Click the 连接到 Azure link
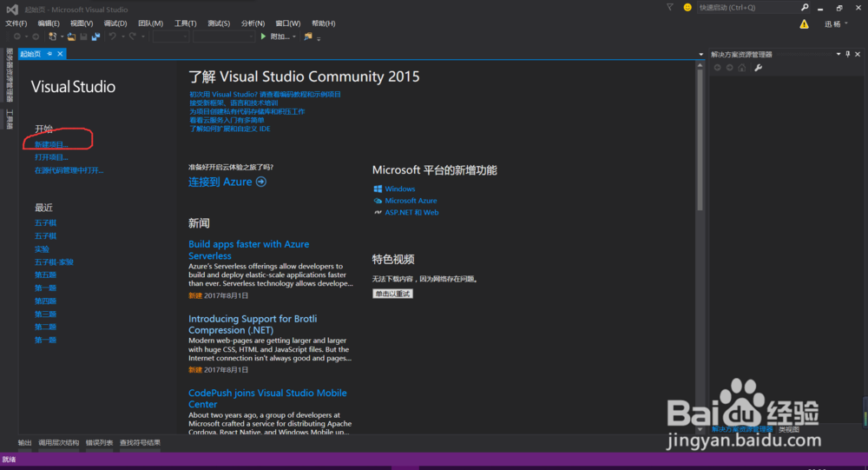The height and width of the screenshot is (470, 868). pos(220,182)
